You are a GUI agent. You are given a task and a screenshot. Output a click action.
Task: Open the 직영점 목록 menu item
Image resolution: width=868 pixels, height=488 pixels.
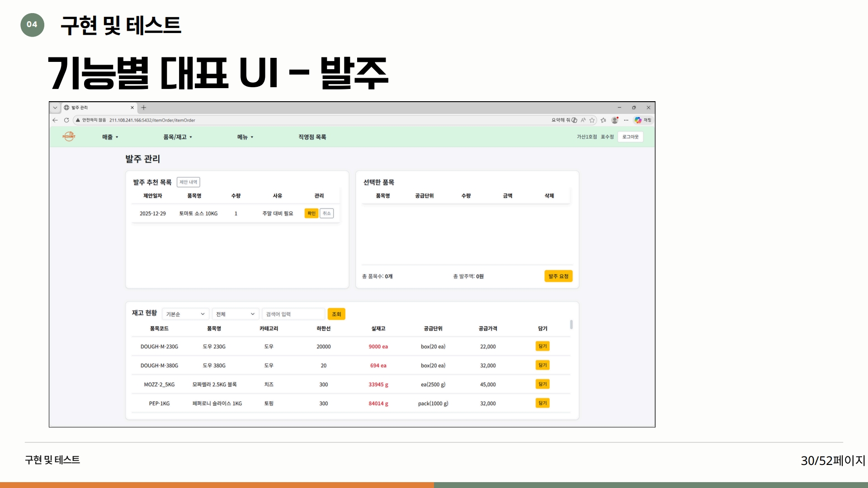pos(312,137)
